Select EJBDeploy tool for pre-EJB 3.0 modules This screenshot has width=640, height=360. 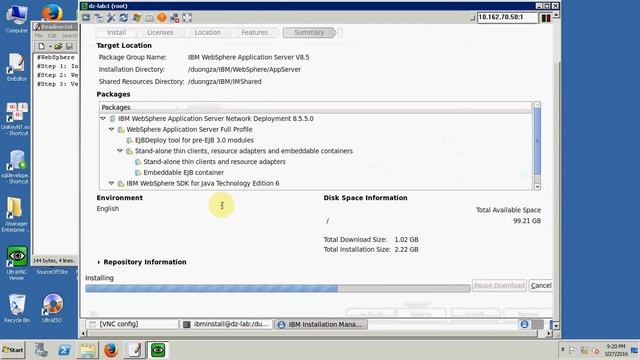(194, 140)
